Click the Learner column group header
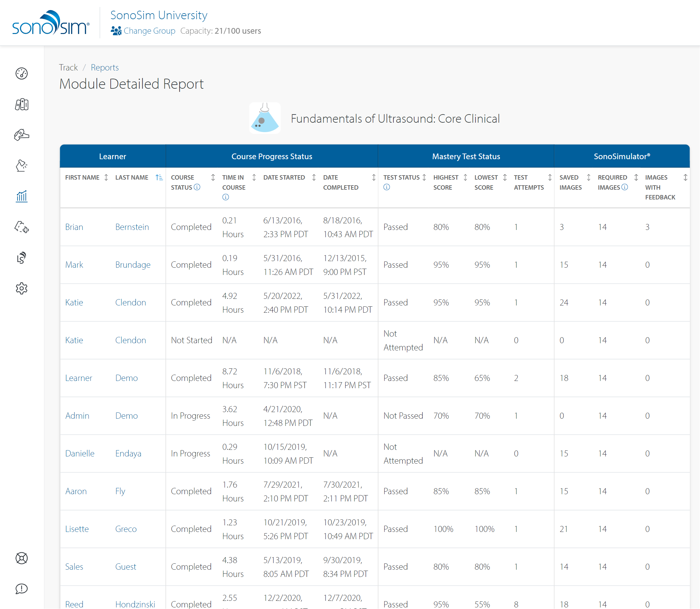 [112, 156]
